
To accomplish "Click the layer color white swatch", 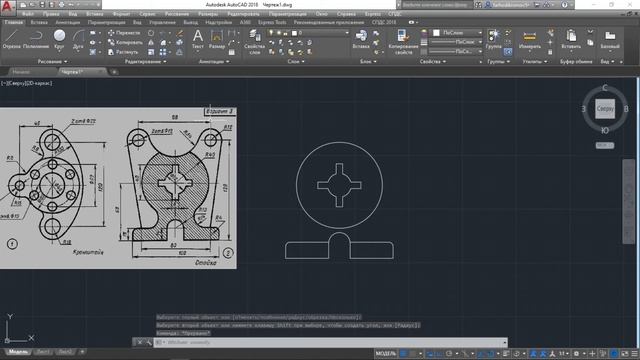I will (x=294, y=33).
